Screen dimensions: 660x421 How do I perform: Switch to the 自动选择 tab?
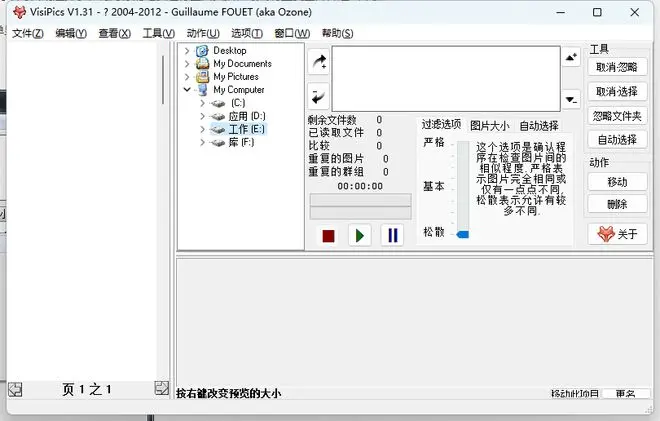[x=539, y=126]
